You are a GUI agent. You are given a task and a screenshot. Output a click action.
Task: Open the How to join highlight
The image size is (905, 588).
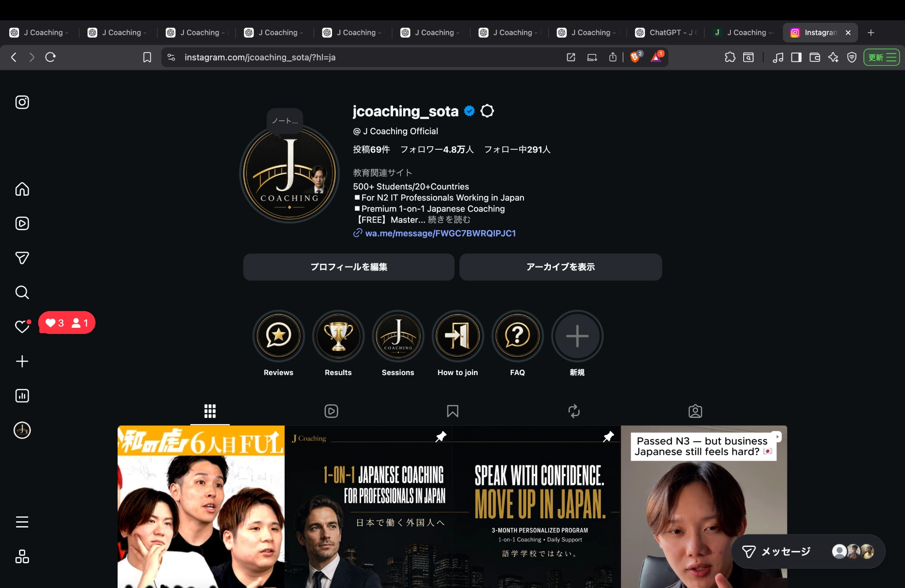(458, 336)
